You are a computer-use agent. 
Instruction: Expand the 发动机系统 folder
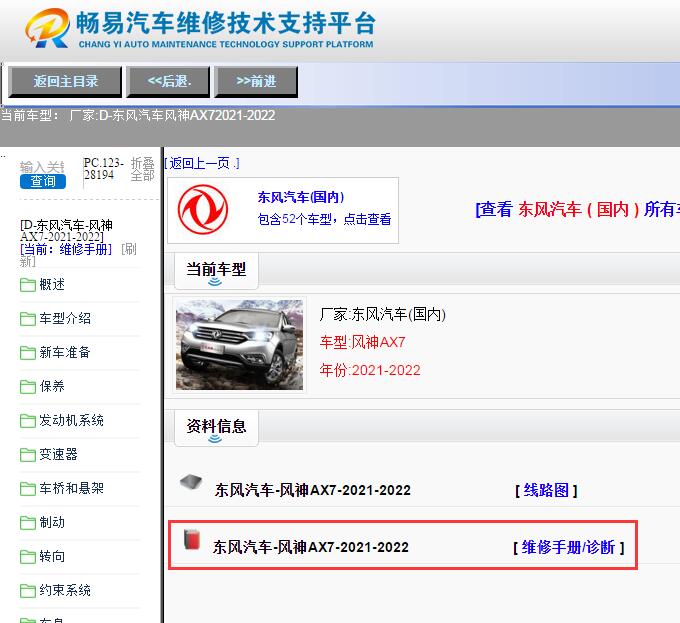71,421
